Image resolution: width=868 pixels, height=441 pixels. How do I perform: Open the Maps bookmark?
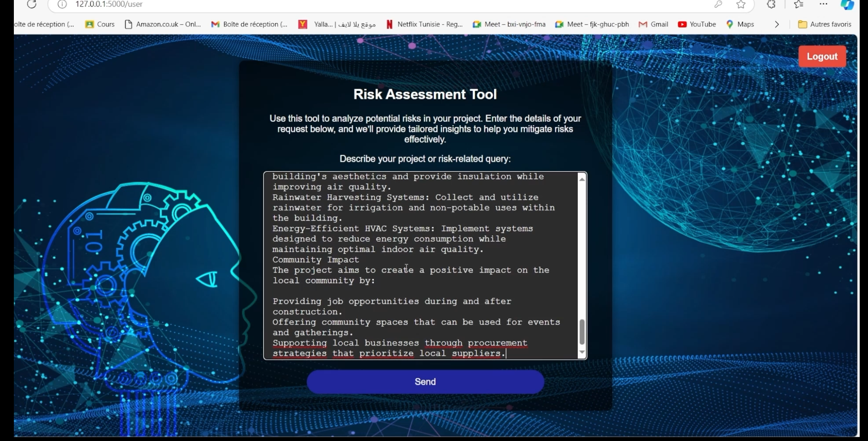(x=740, y=24)
